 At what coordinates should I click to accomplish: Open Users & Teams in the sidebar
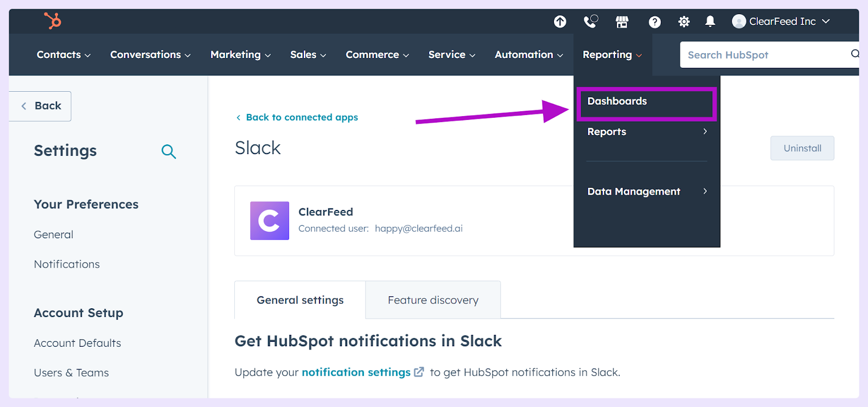71,373
